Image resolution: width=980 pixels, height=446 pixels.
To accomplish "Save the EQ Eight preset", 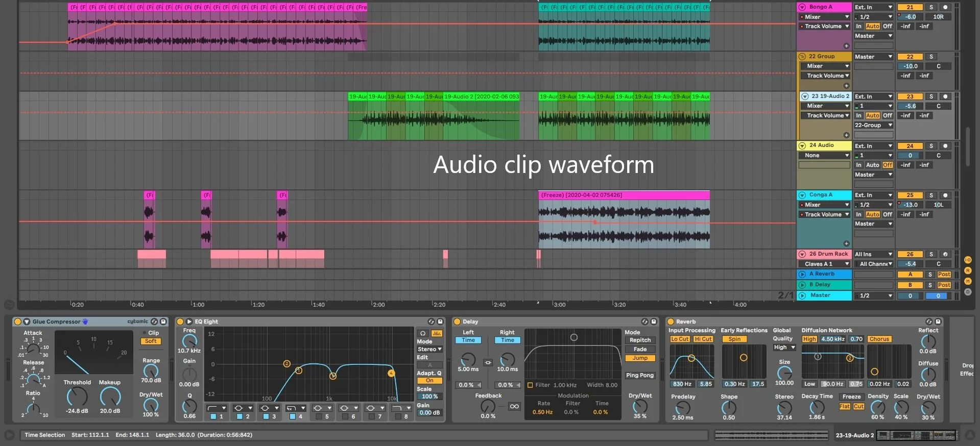I will [440, 322].
